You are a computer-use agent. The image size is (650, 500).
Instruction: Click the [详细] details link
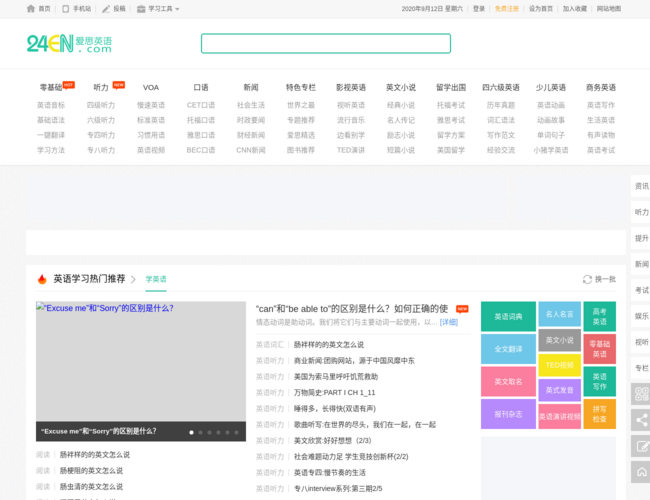pos(449,322)
